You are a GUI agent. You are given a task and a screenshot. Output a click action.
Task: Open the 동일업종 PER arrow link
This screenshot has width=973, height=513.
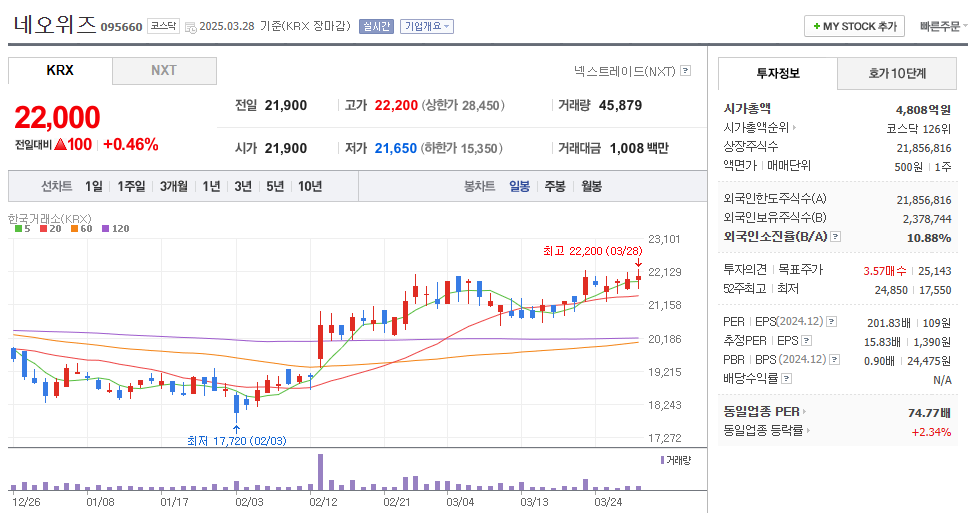coord(804,411)
